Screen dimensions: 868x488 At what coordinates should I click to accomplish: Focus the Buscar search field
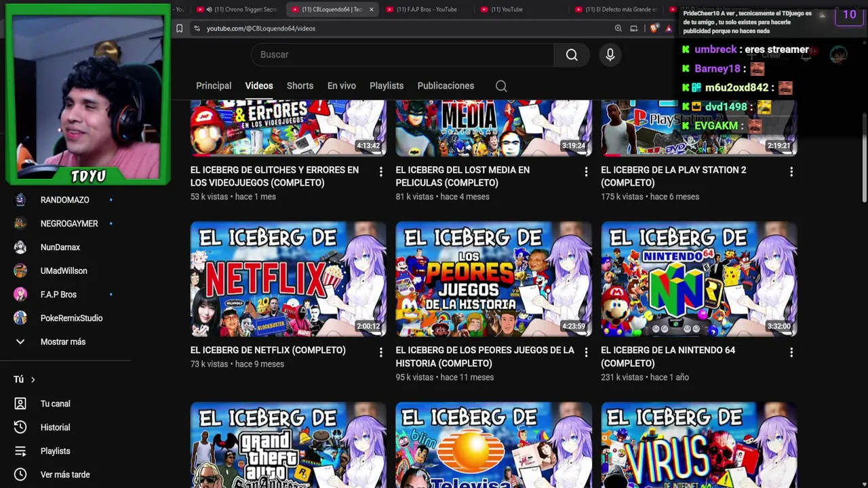pos(403,55)
